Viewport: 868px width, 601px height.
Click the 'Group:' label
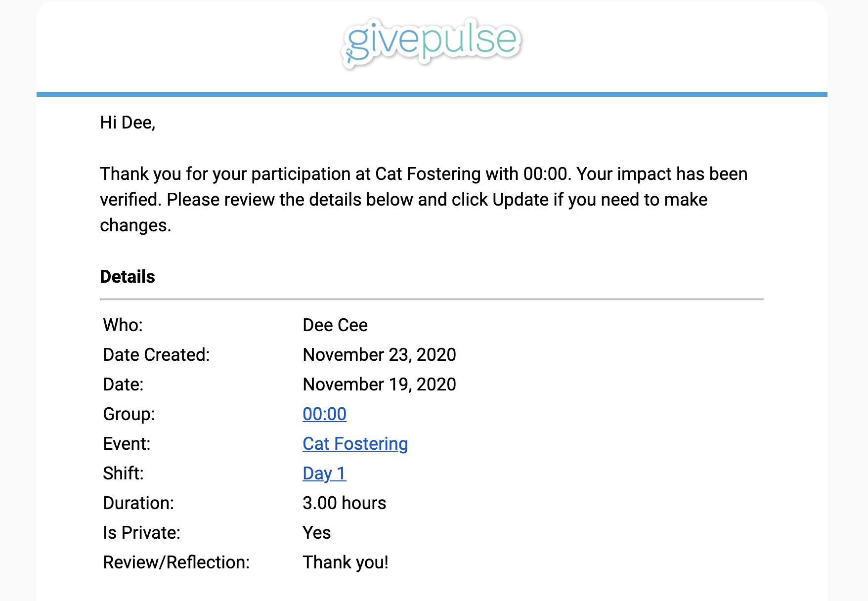click(x=129, y=414)
